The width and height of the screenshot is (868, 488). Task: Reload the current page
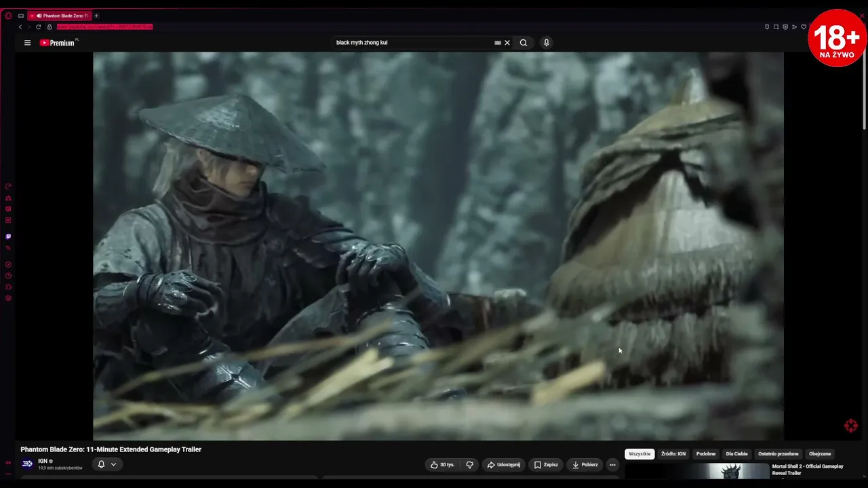[x=38, y=27]
